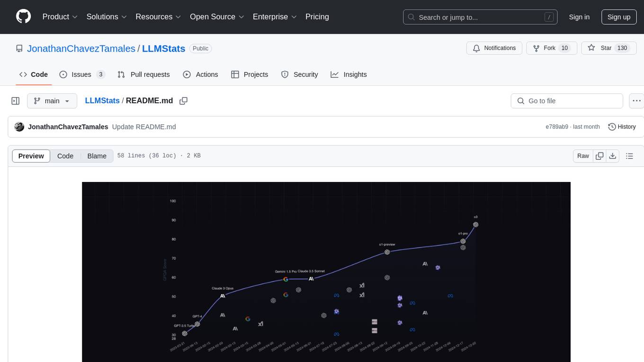644x362 pixels.
Task: Focus the Go to file input
Action: 567,101
